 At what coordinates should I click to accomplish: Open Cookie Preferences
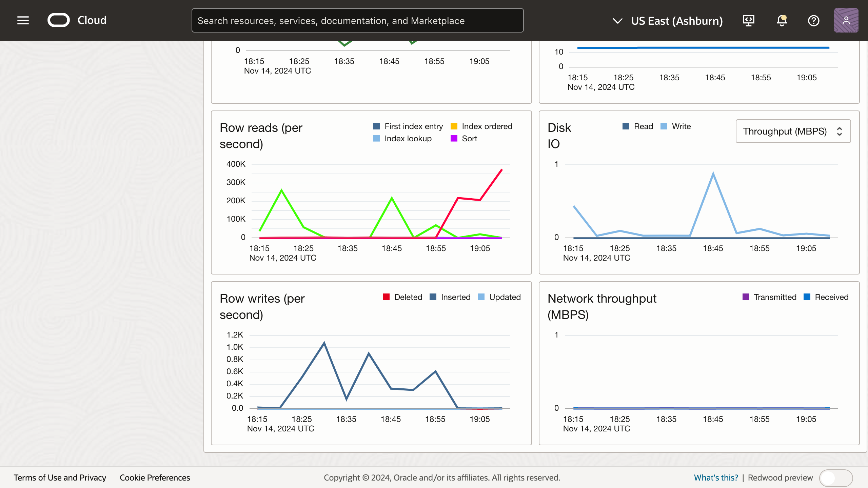(155, 477)
